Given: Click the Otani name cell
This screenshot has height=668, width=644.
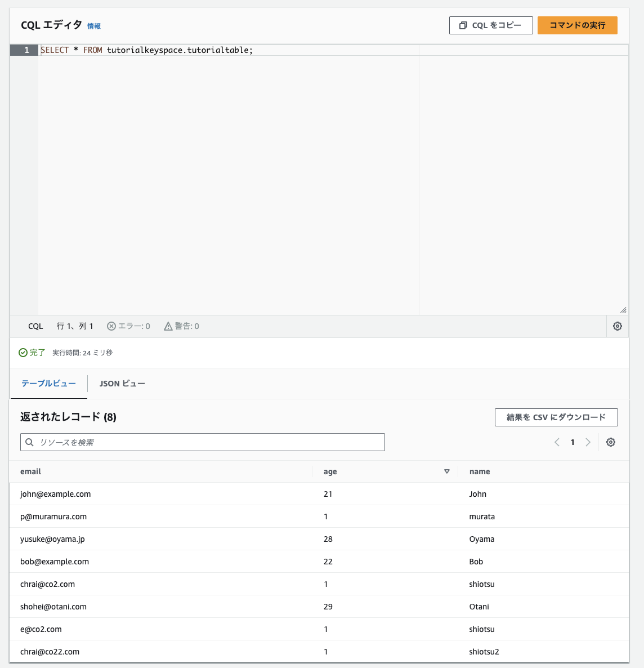Looking at the screenshot, I should click(479, 607).
